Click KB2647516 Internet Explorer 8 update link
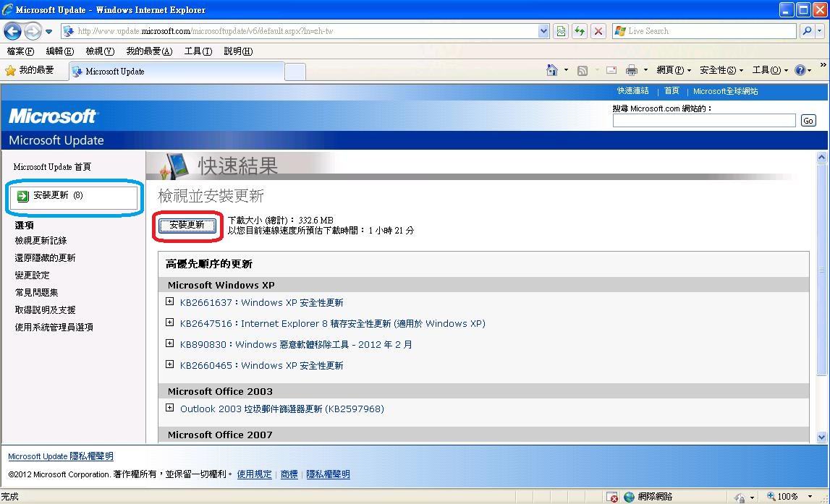 pos(332,324)
